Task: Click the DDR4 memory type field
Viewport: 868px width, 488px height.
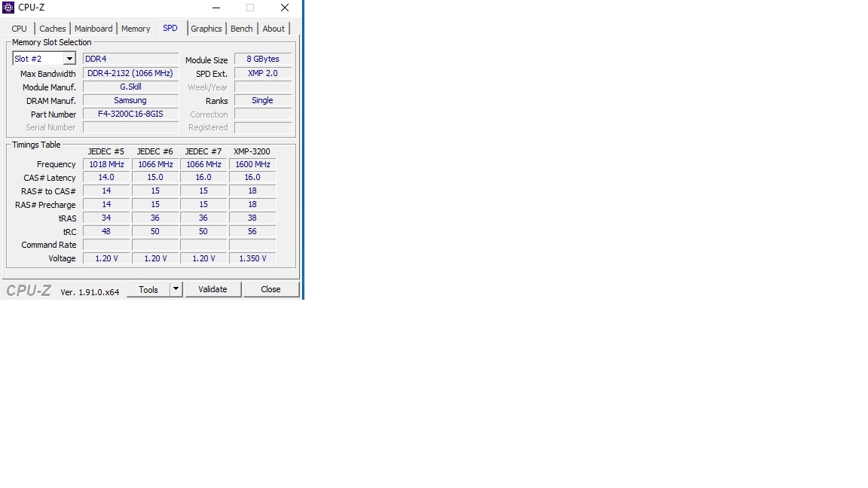Action: point(130,59)
